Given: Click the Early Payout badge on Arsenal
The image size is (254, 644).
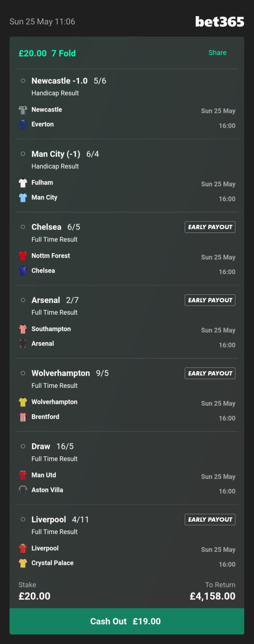Looking at the screenshot, I should (x=210, y=300).
